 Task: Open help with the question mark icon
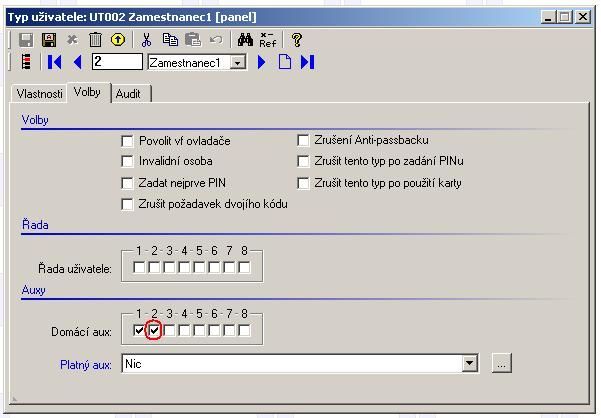(297, 40)
